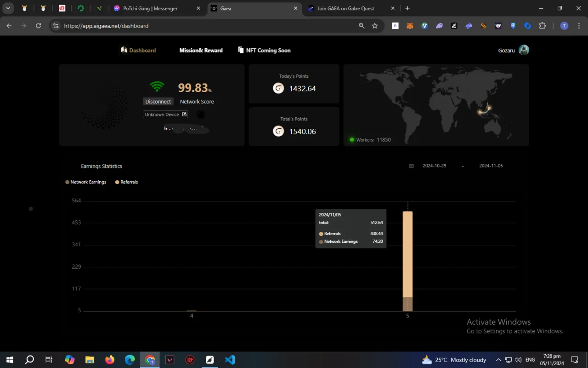Click the 99.83 Network Score value

click(x=195, y=88)
